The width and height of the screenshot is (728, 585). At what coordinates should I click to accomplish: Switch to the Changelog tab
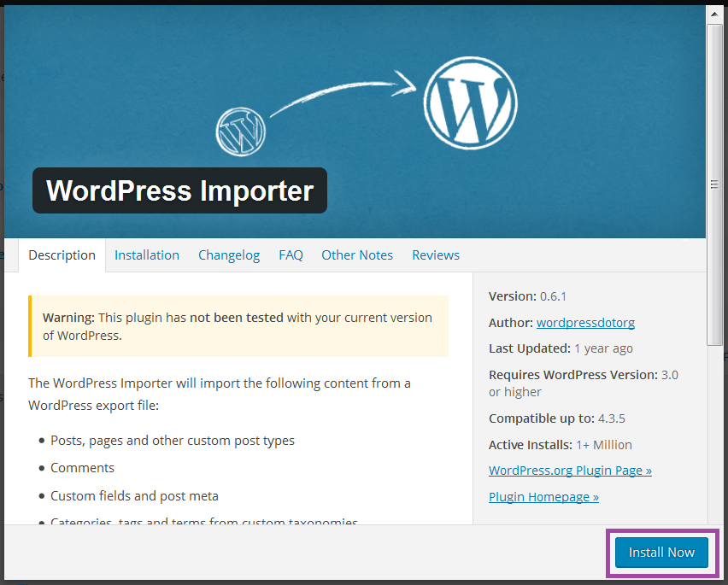[229, 255]
